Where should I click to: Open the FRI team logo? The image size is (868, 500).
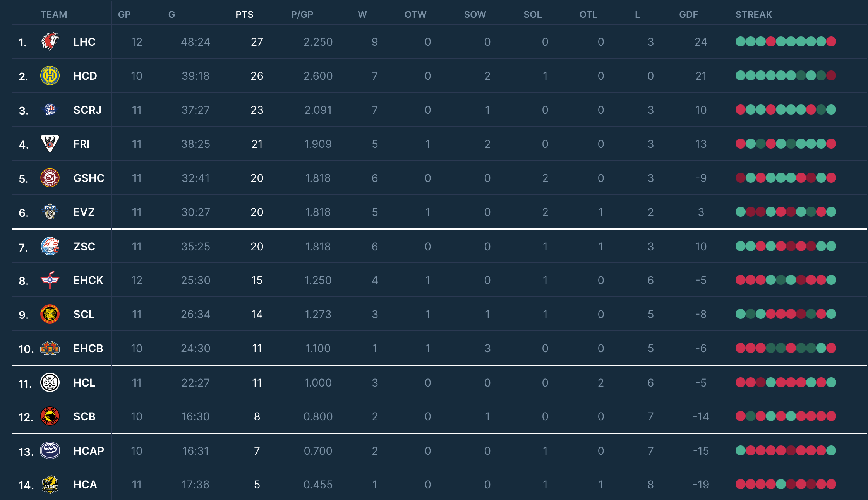[x=50, y=144]
